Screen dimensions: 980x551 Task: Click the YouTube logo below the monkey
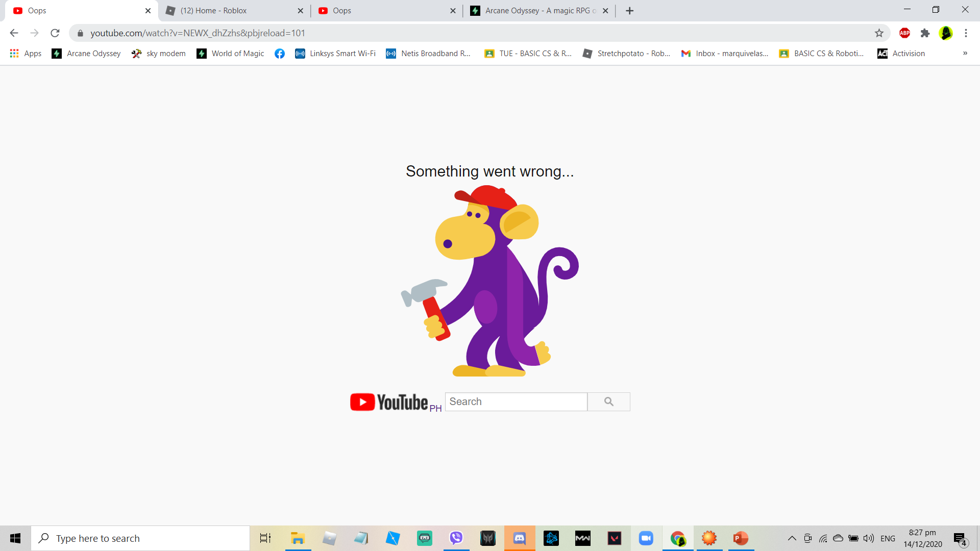point(389,402)
